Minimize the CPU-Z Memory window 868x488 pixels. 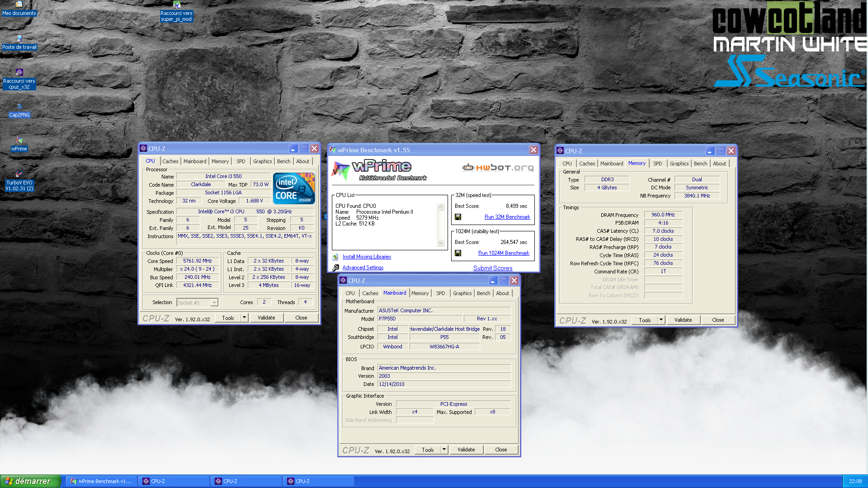[710, 151]
